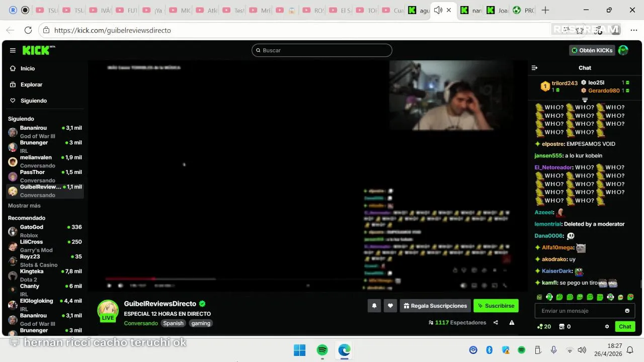Open recommended Kingteka Dota 2 channel

click(45, 275)
